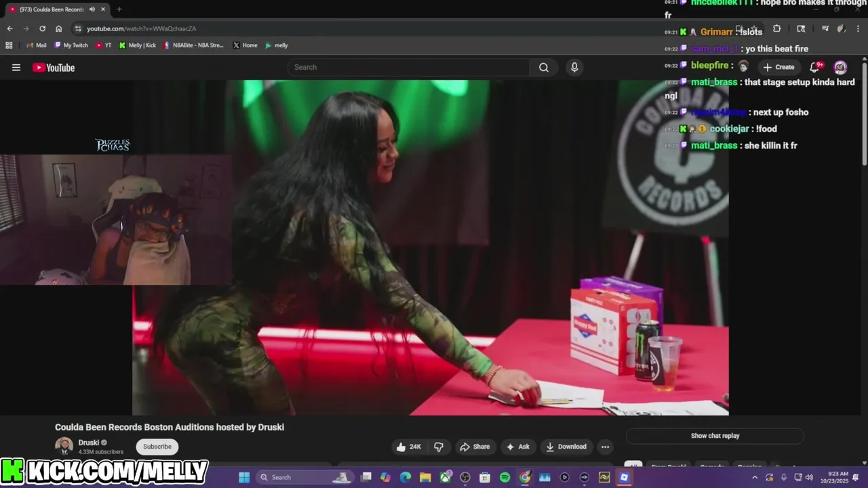Click the Windows taskbar search box
Screen dimensions: 868x488
coord(306,477)
